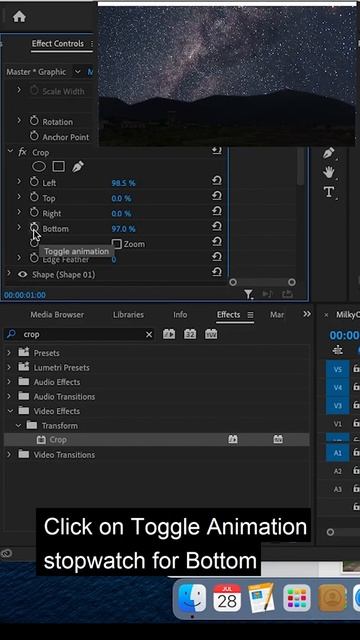Filter by Accelerated Effects

[x=169, y=334]
